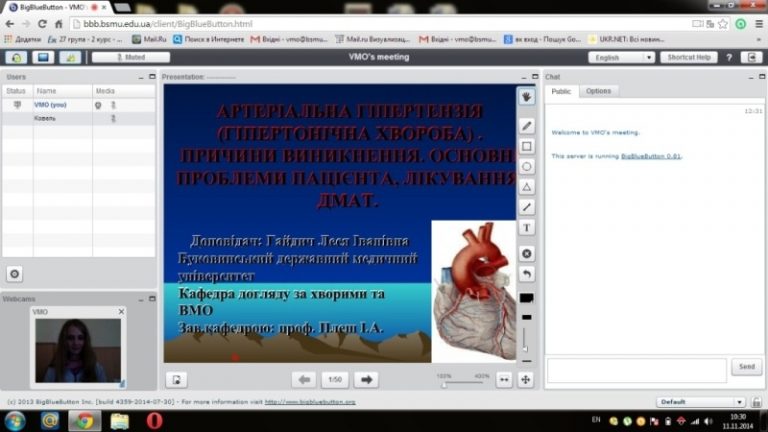The image size is (768, 432).
Task: Open the whiteboard color picker swatch
Action: (x=527, y=298)
